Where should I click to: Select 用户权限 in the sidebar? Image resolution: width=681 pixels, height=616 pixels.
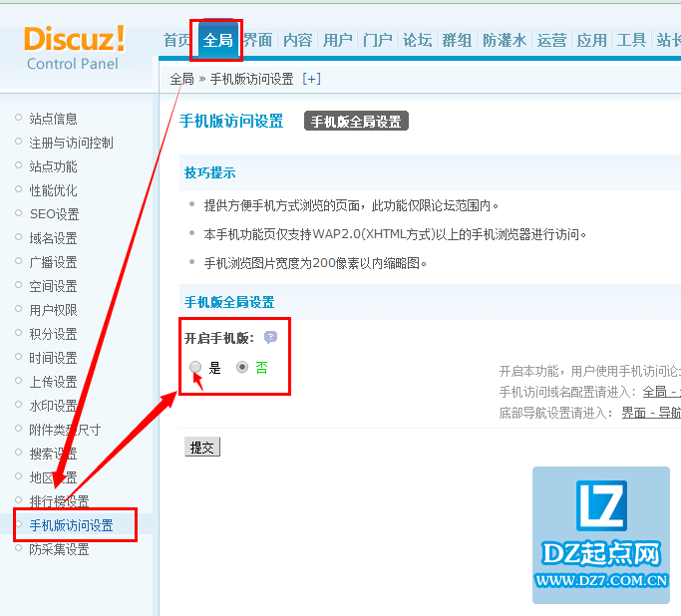(53, 310)
